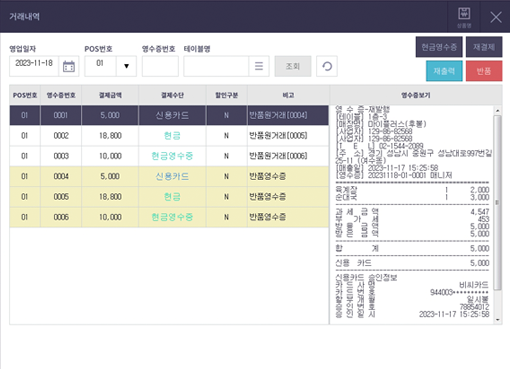This screenshot has width=510, height=370.
Task: Click the 조회 search button
Action: click(293, 66)
